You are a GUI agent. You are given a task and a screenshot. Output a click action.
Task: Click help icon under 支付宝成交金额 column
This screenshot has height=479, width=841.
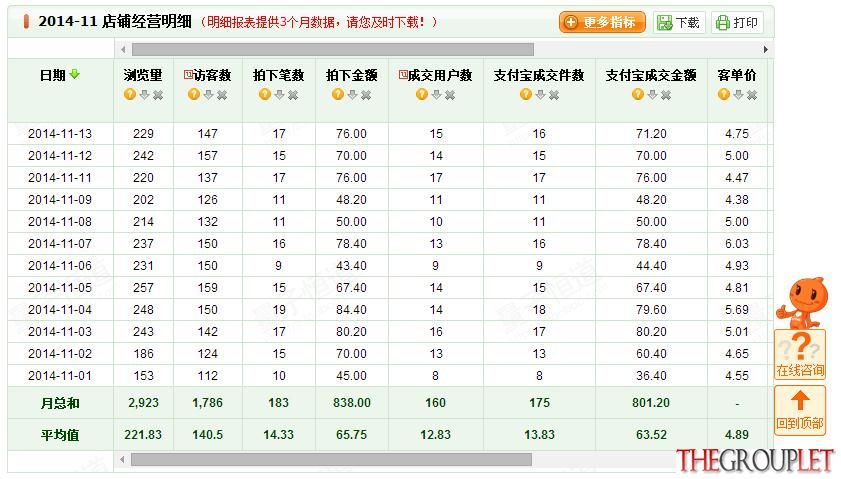tap(638, 94)
